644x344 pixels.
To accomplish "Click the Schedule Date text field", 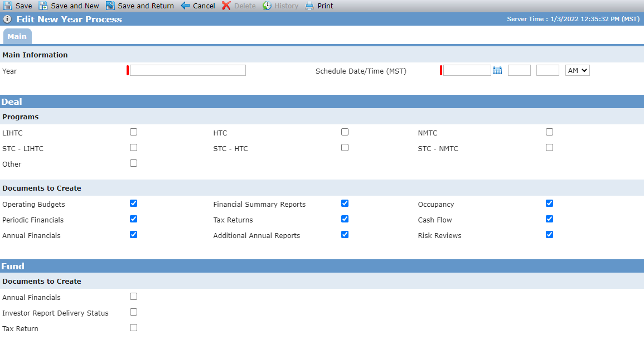I will [467, 70].
